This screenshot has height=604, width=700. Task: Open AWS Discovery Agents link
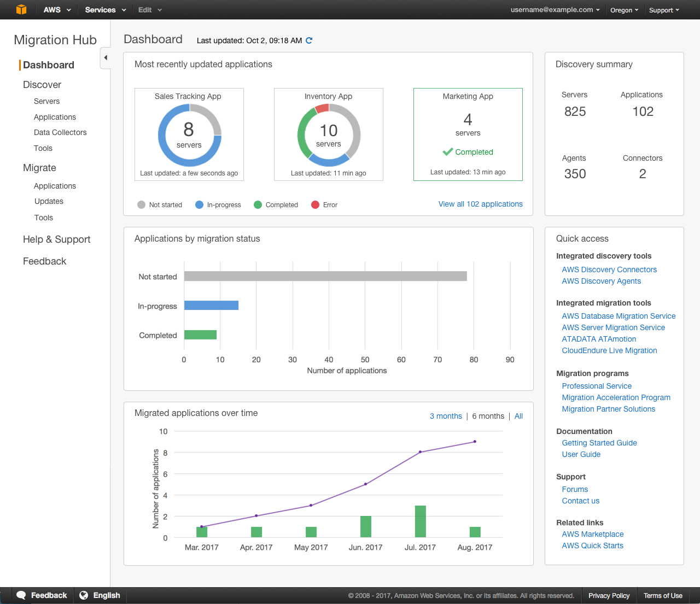click(602, 281)
